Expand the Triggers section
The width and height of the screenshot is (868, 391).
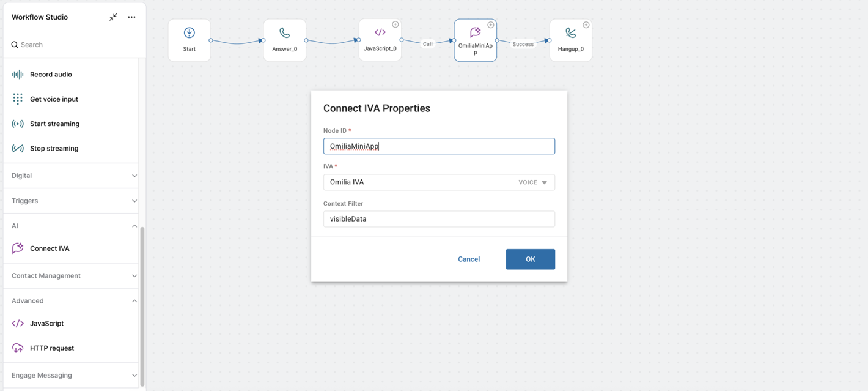click(x=73, y=201)
